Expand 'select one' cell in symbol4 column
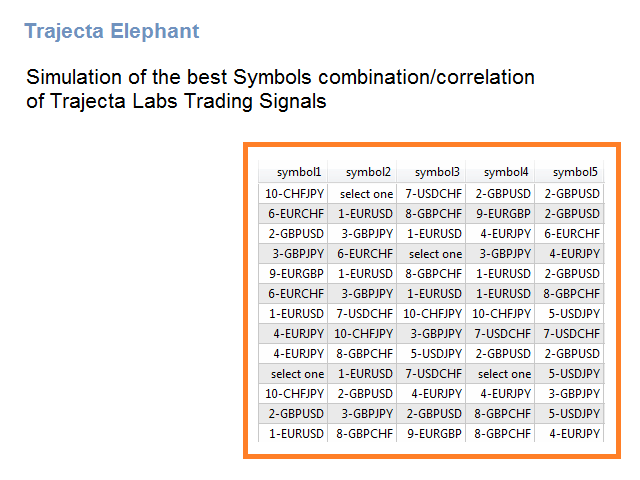Image resolution: width=640 pixels, height=480 pixels. click(500, 374)
